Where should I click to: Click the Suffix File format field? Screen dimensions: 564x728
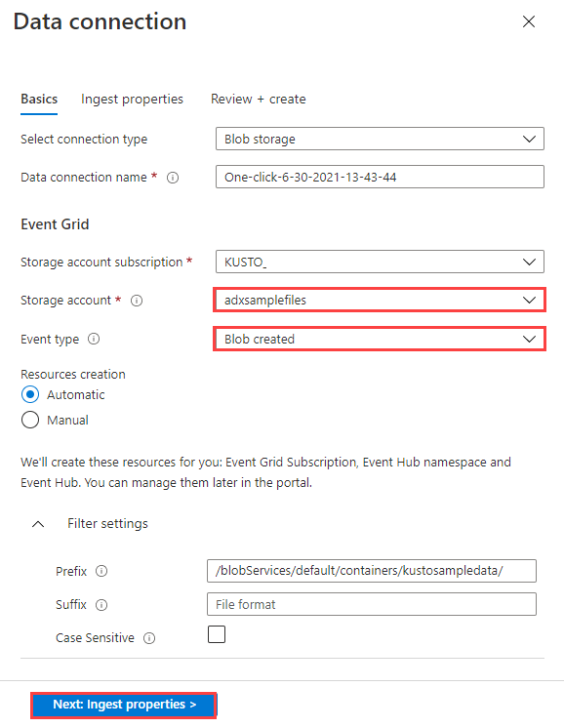pos(372,604)
